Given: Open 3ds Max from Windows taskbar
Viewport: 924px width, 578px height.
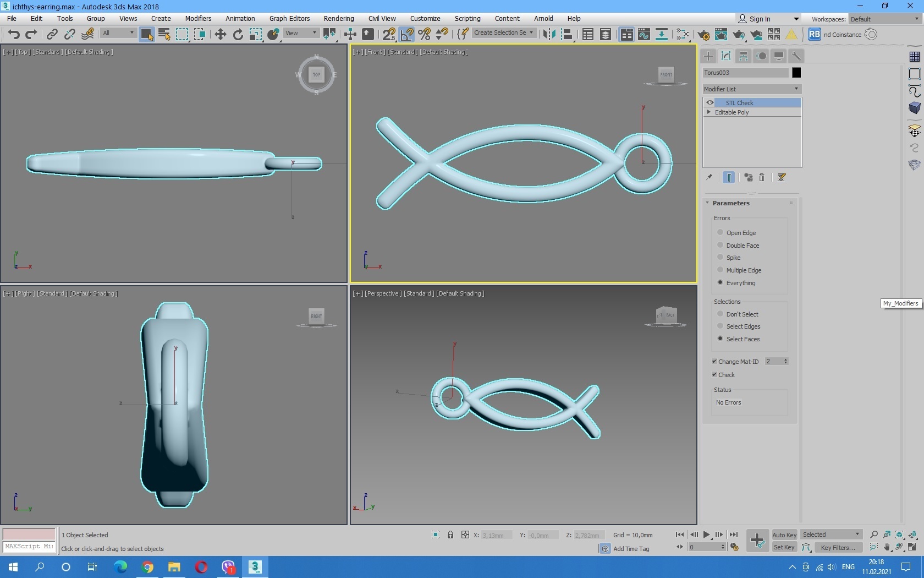Looking at the screenshot, I should click(x=255, y=566).
